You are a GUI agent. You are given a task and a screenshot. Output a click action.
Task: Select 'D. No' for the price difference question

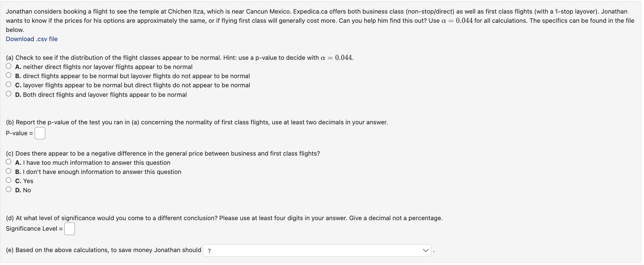(x=9, y=189)
